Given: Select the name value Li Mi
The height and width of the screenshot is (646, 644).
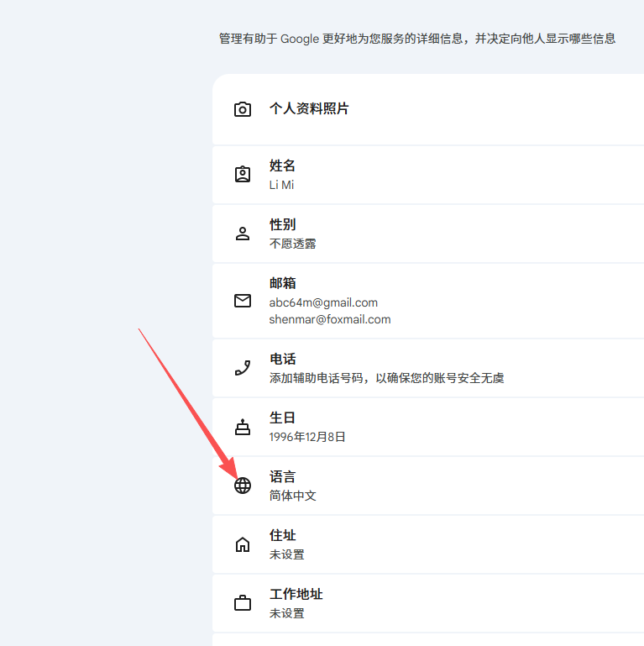Looking at the screenshot, I should pyautogui.click(x=281, y=185).
